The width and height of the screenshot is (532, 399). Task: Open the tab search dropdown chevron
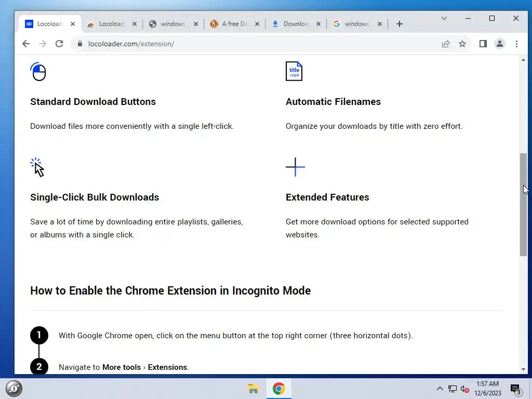(444, 18)
